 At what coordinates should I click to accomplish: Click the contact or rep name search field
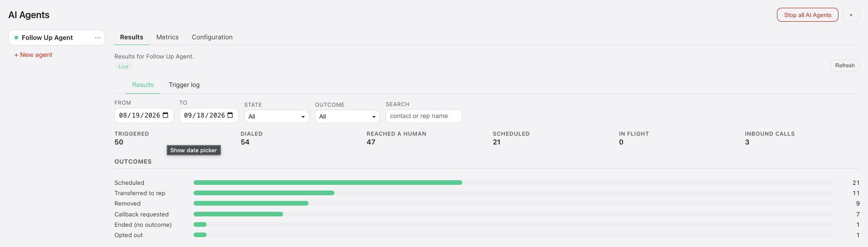(423, 116)
